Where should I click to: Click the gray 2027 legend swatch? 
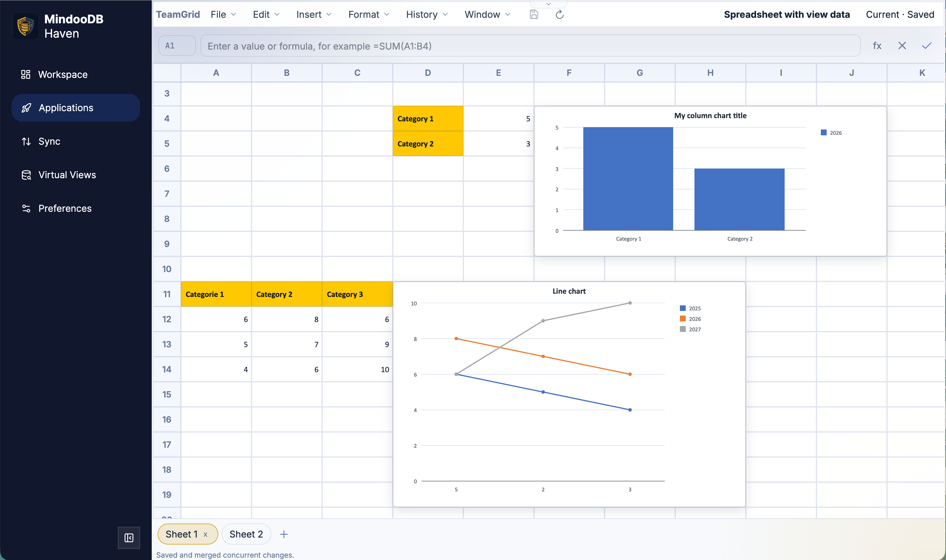pyautogui.click(x=683, y=329)
